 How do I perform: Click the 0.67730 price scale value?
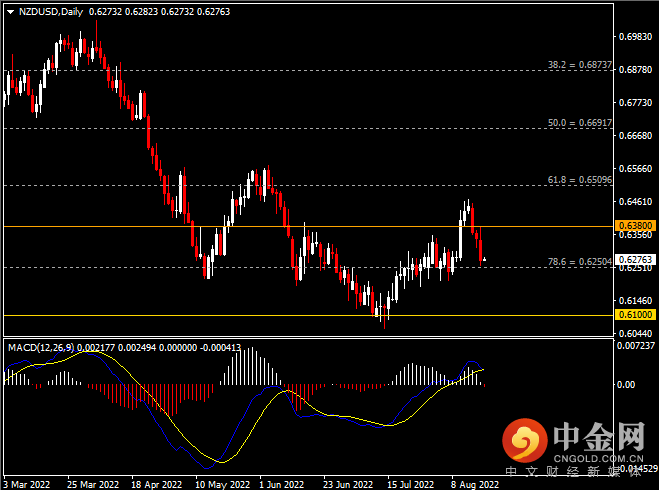click(x=635, y=103)
